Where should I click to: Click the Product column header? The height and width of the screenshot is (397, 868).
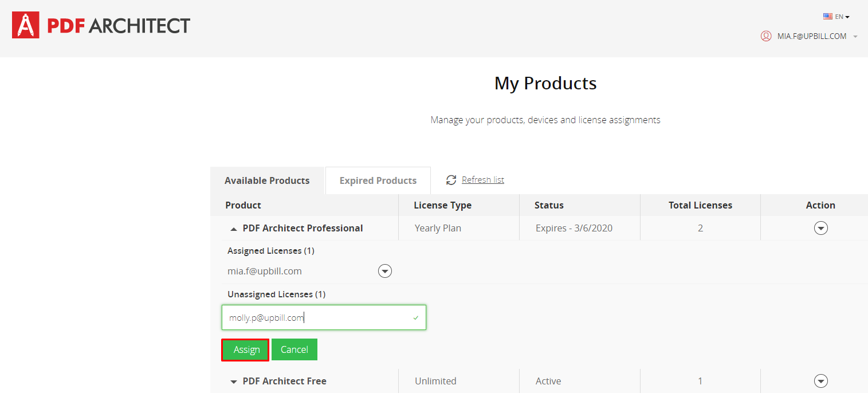coord(243,205)
